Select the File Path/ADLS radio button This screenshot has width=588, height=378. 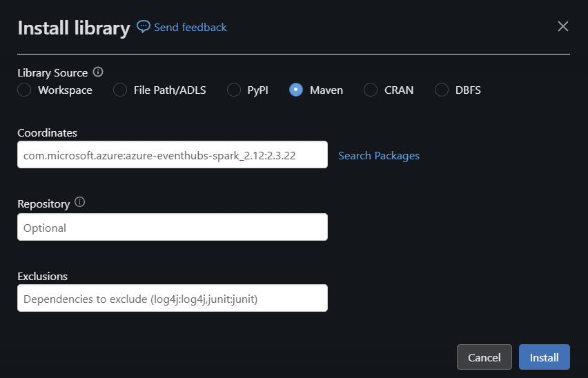pyautogui.click(x=120, y=90)
